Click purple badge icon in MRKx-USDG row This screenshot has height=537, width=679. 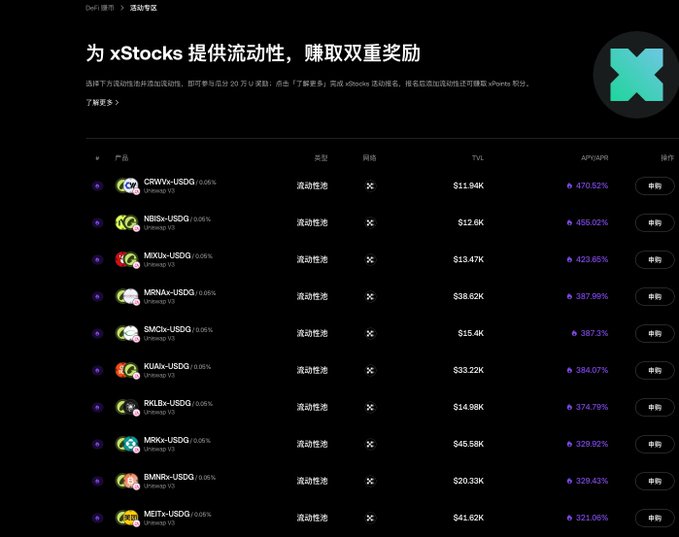tap(97, 444)
